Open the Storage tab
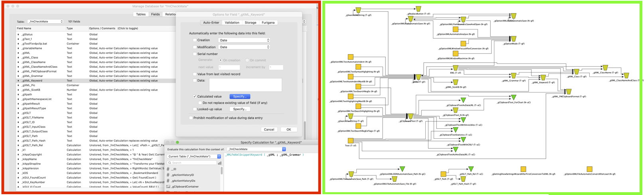 point(250,23)
